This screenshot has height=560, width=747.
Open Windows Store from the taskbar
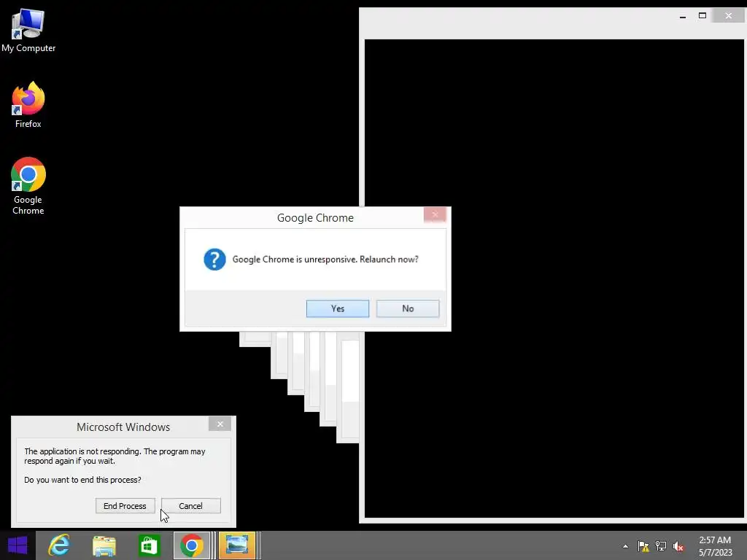point(149,545)
